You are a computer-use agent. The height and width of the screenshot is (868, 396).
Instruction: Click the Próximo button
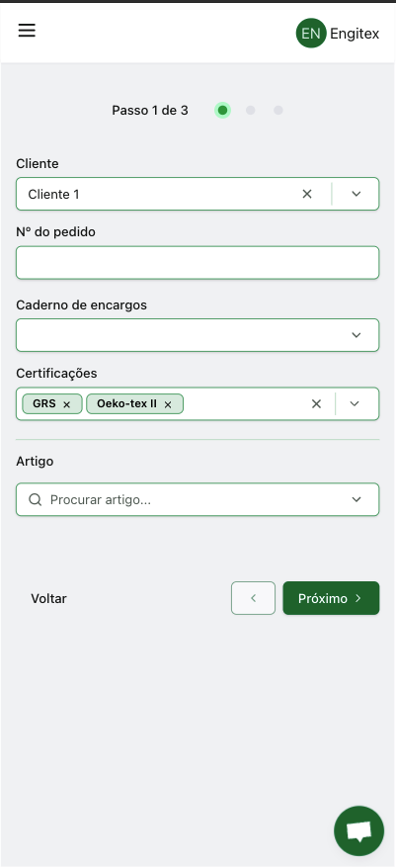coord(331,598)
